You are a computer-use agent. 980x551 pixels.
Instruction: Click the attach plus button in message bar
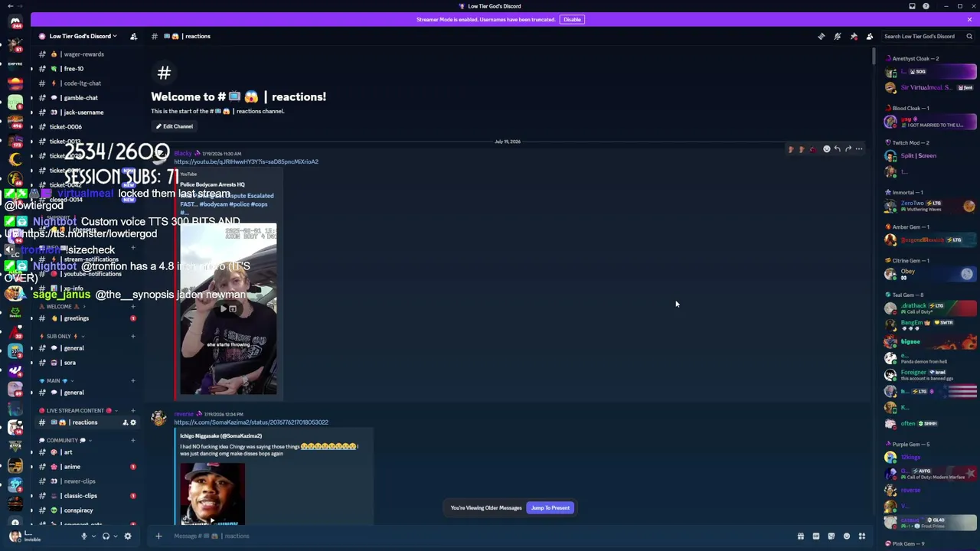[158, 536]
